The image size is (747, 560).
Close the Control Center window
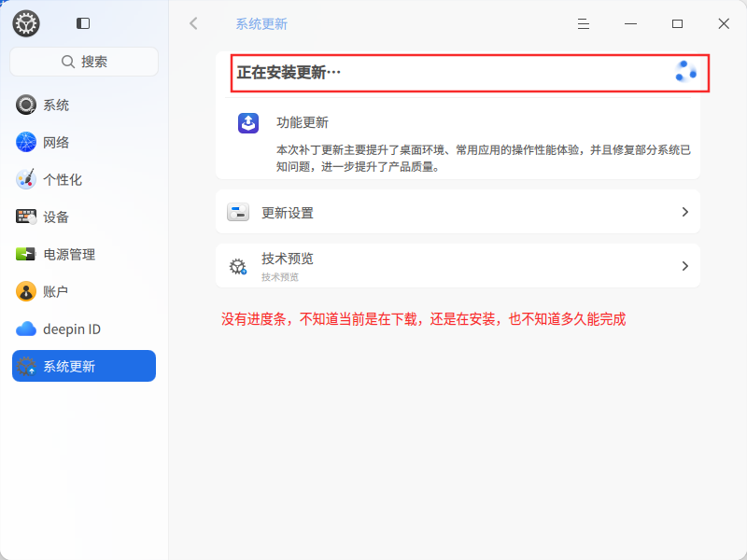click(725, 24)
